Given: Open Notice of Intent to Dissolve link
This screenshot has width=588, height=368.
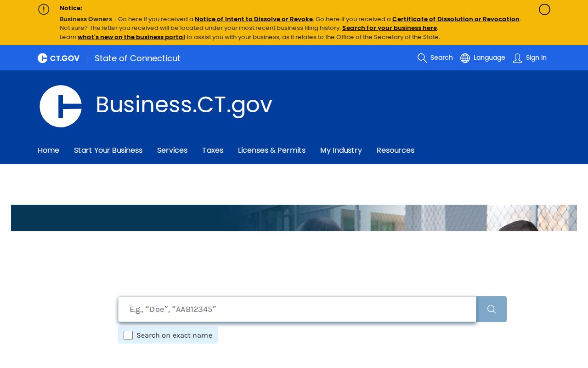Looking at the screenshot, I should pos(254,19).
